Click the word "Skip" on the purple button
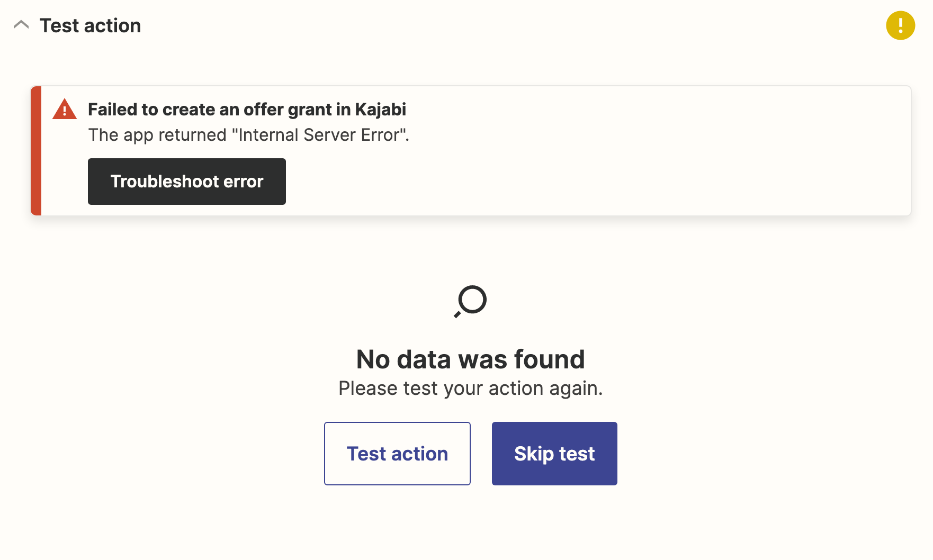The image size is (933, 560). coord(534,454)
